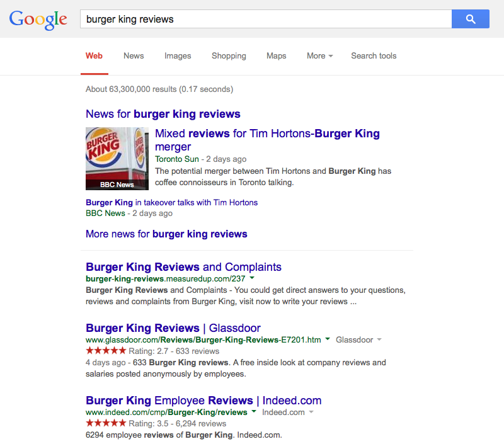The width and height of the screenshot is (504, 444).
Task: Switch to the News tab
Action: point(134,56)
